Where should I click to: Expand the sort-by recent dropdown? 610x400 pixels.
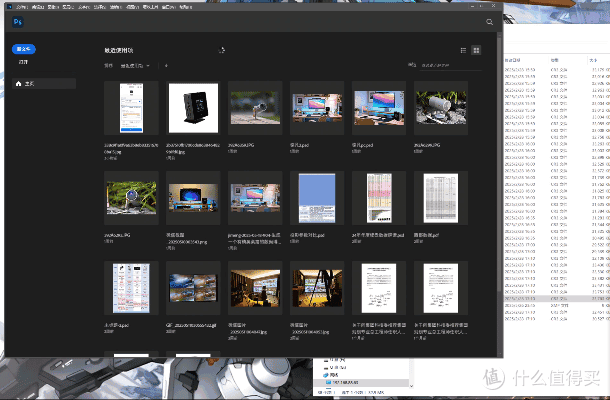(x=135, y=66)
